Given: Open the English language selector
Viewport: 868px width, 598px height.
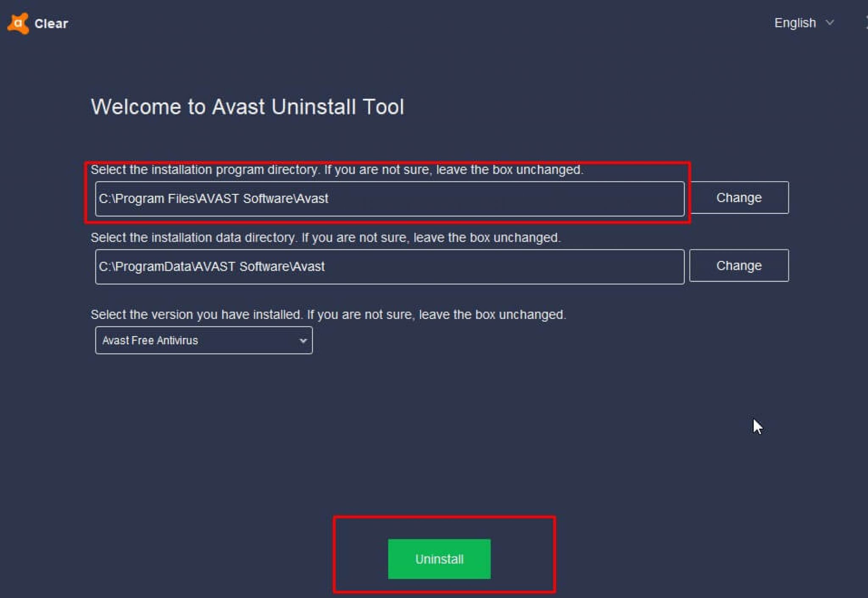Looking at the screenshot, I should coord(804,23).
